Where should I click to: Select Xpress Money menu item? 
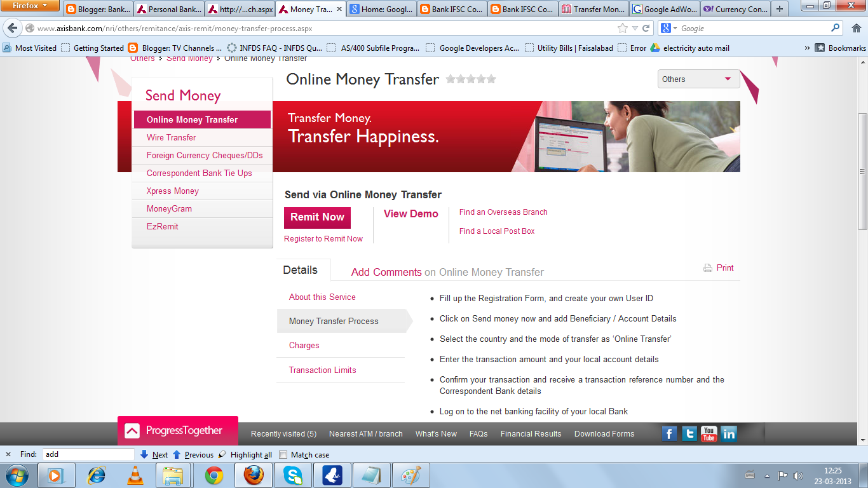click(173, 191)
